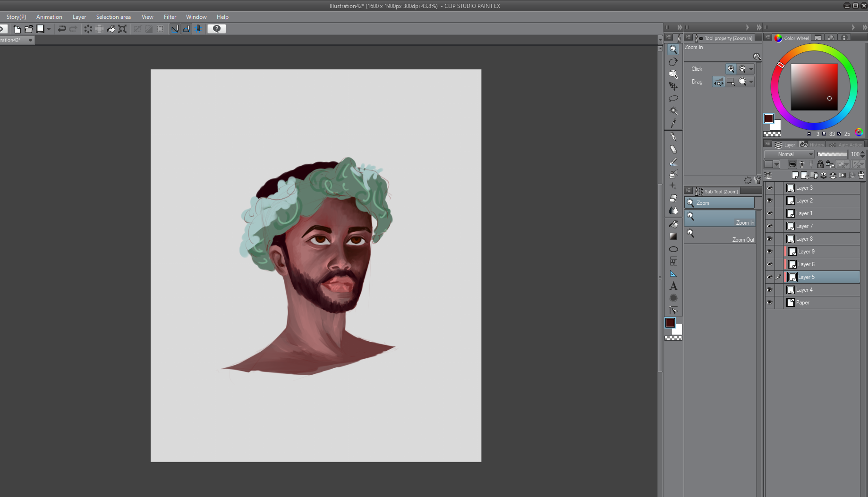Choose the Zoom In sub tool
The image size is (868, 497).
click(x=720, y=219)
